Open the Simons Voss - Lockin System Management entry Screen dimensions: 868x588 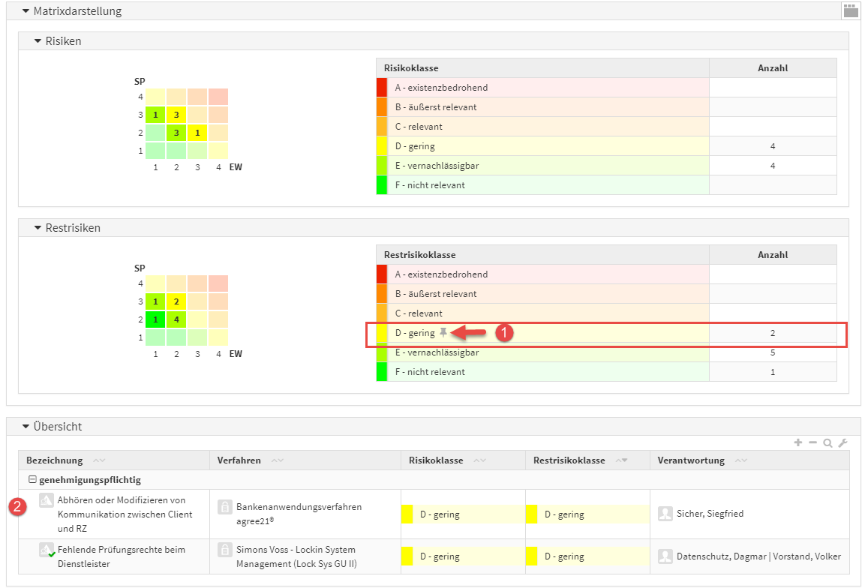pos(296,556)
